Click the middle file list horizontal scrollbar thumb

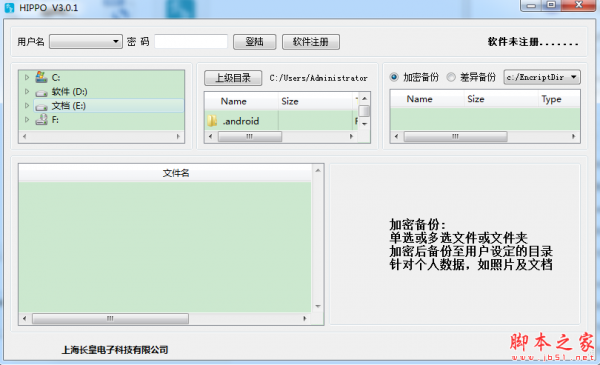point(250,136)
